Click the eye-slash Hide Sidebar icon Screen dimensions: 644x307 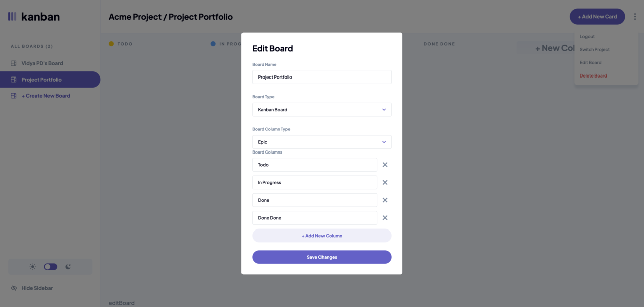(14, 288)
